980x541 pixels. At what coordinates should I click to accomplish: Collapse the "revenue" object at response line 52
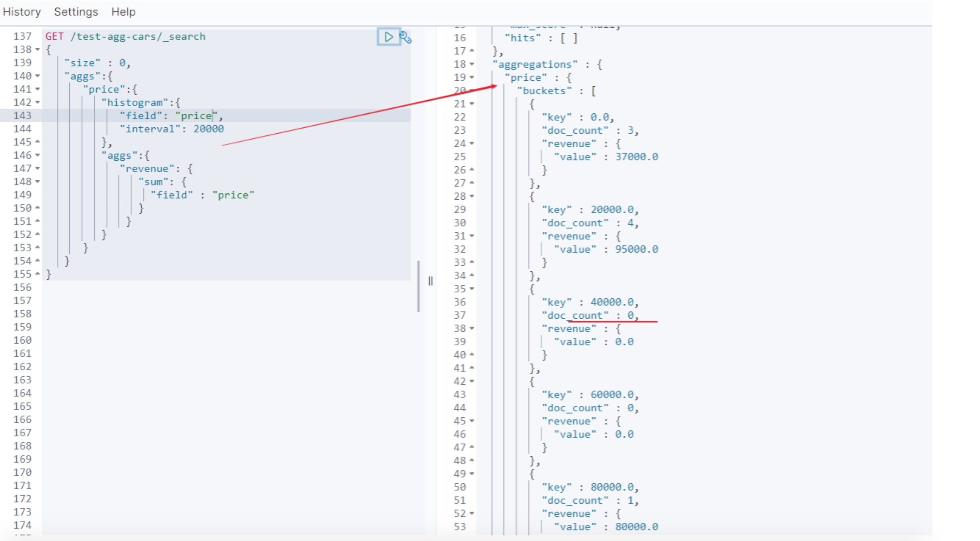(472, 514)
